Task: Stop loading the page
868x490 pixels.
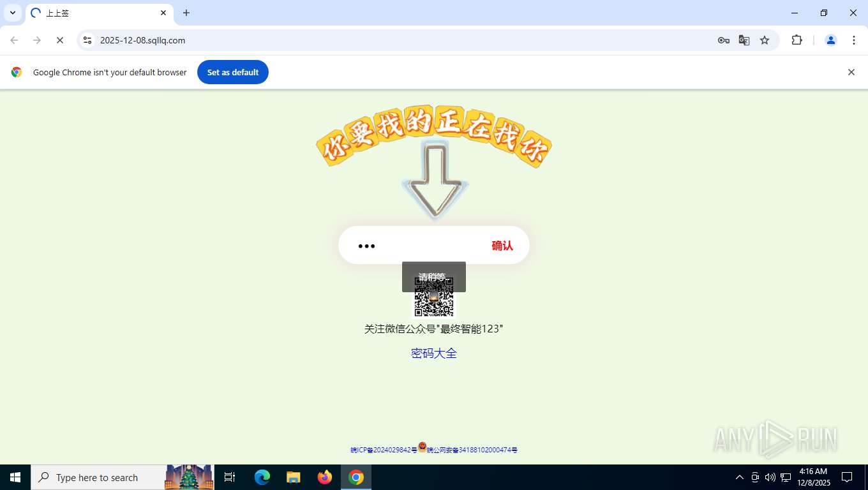Action: (60, 40)
